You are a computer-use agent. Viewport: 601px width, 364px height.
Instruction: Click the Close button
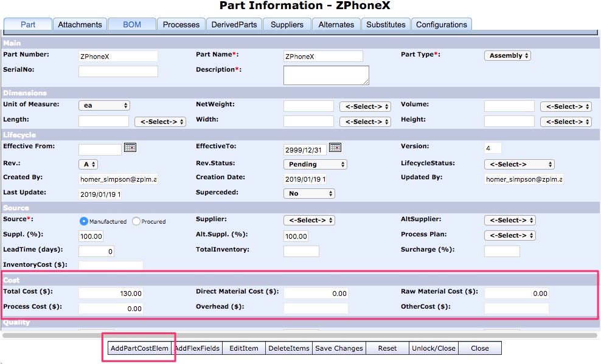click(x=480, y=348)
